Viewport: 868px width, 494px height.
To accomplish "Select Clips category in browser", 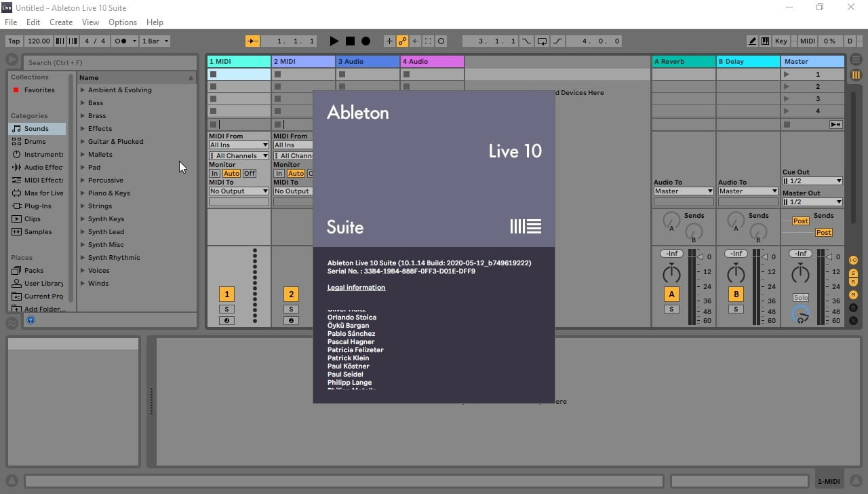I will click(33, 218).
